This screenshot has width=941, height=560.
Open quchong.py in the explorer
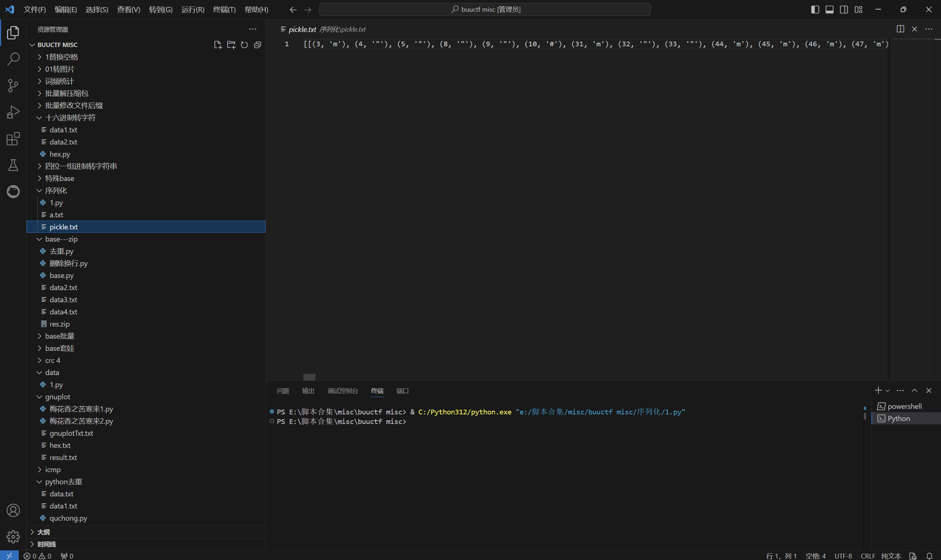(146, 518)
